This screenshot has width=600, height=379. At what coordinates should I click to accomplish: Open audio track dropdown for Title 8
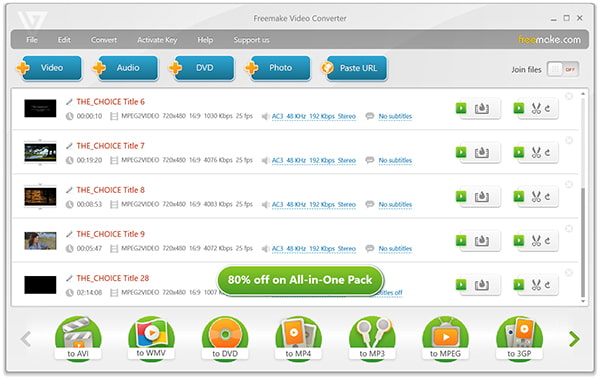click(x=314, y=205)
